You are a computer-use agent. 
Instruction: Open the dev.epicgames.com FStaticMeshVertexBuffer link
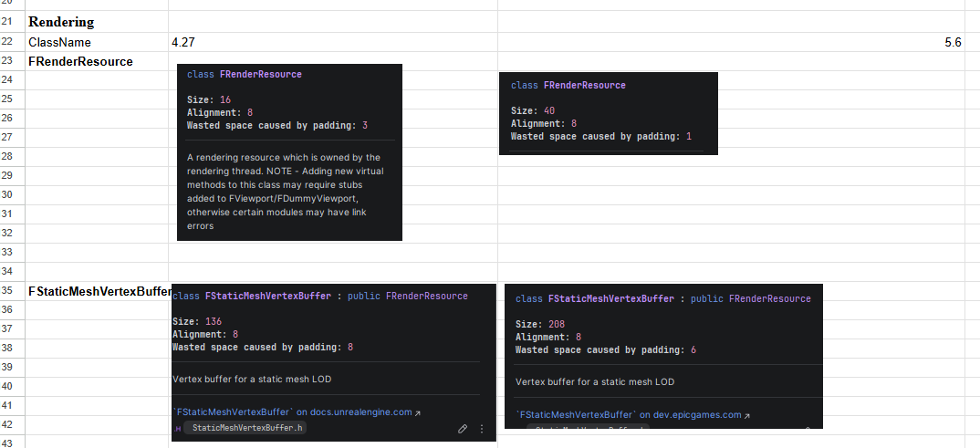click(632, 415)
